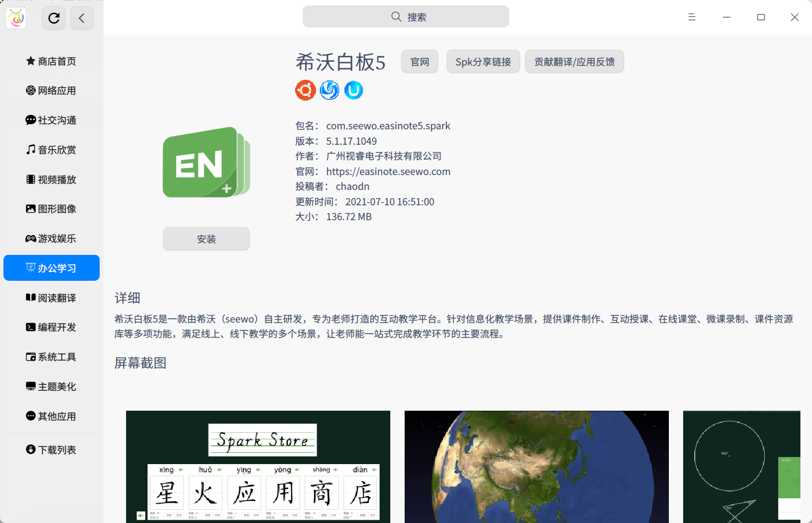Minimize the Spark Store window
The width and height of the screenshot is (812, 523).
point(727,17)
